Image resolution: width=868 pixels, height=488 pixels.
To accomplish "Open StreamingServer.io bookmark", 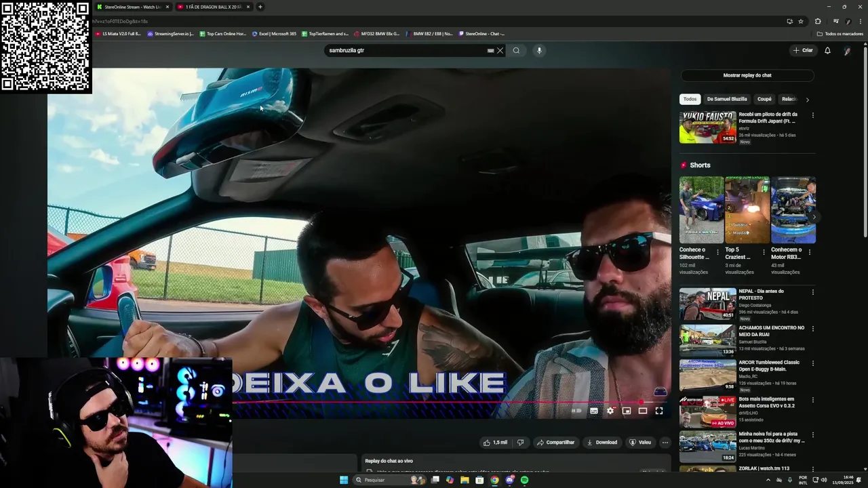I will coord(170,33).
